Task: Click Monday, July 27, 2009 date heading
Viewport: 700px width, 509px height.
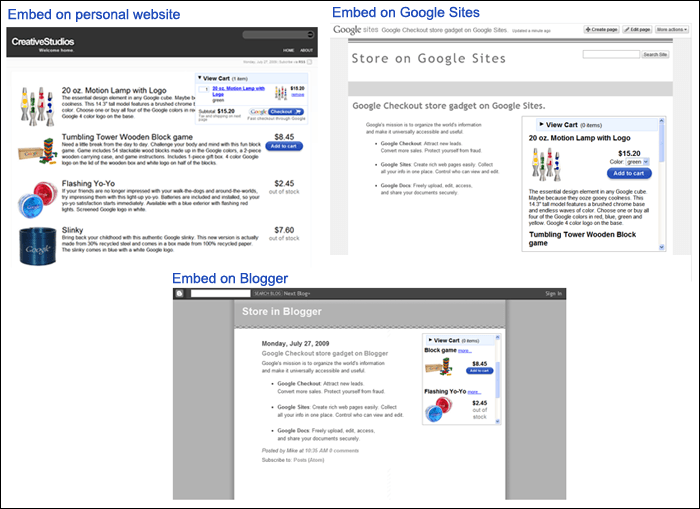Action: pos(295,343)
